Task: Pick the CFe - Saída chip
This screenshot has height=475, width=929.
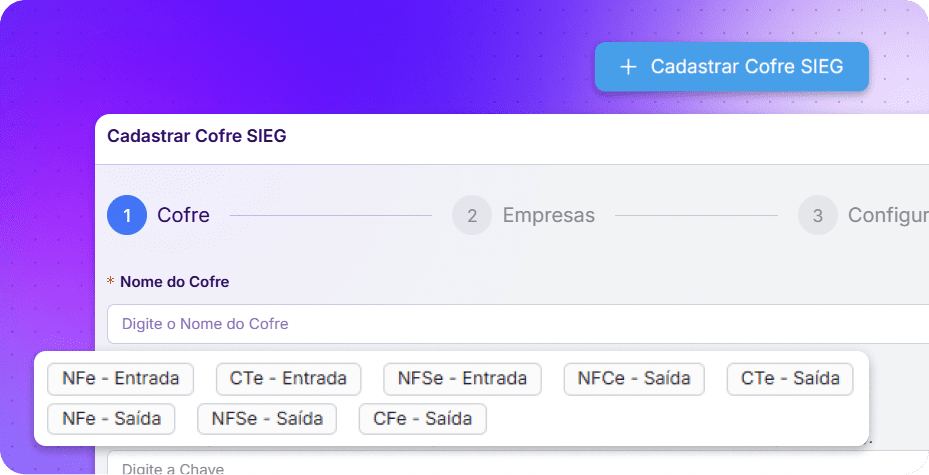Action: 422,419
